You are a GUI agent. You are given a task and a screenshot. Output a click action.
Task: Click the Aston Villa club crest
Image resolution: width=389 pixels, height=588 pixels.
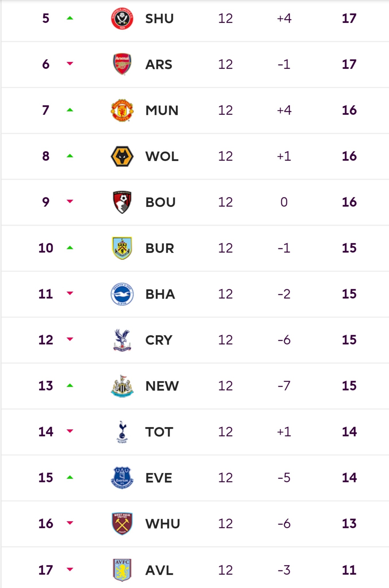[122, 570]
